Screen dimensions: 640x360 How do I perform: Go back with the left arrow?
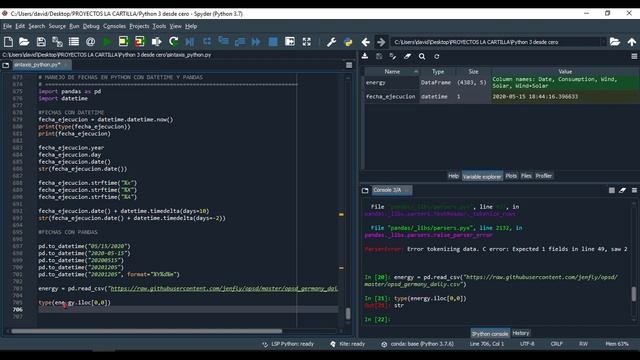point(365,42)
